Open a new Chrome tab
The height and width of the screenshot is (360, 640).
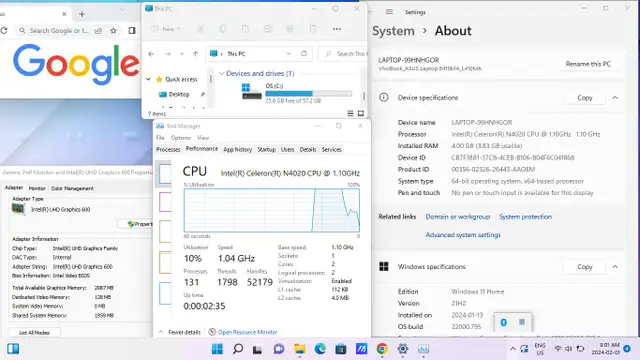coord(82,14)
